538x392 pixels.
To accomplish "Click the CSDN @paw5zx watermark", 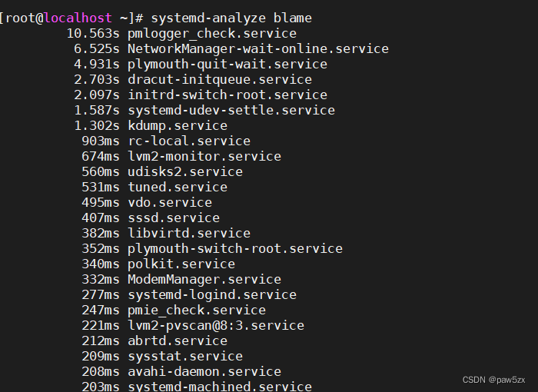I will tap(494, 380).
